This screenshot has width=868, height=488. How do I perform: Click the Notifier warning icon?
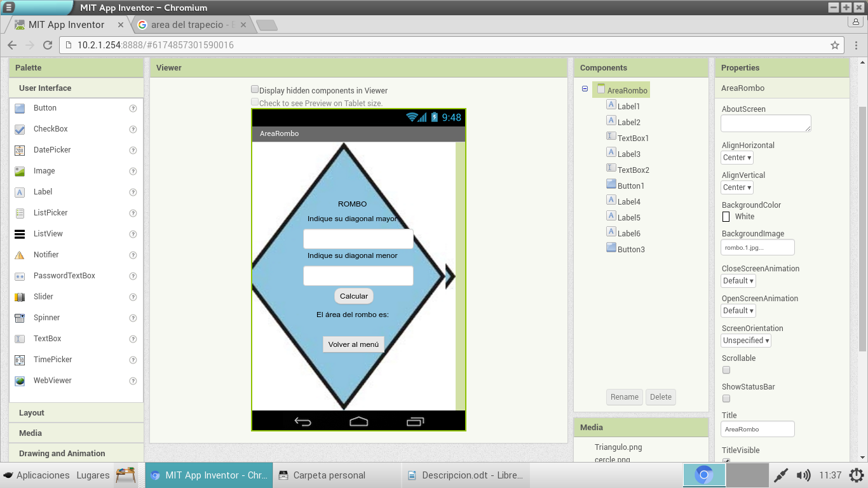pos(20,255)
